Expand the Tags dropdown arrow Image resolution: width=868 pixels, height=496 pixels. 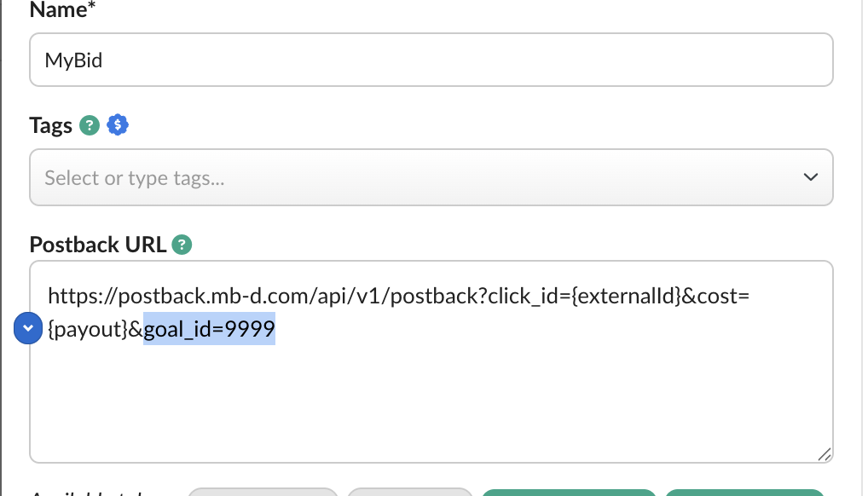coord(810,177)
